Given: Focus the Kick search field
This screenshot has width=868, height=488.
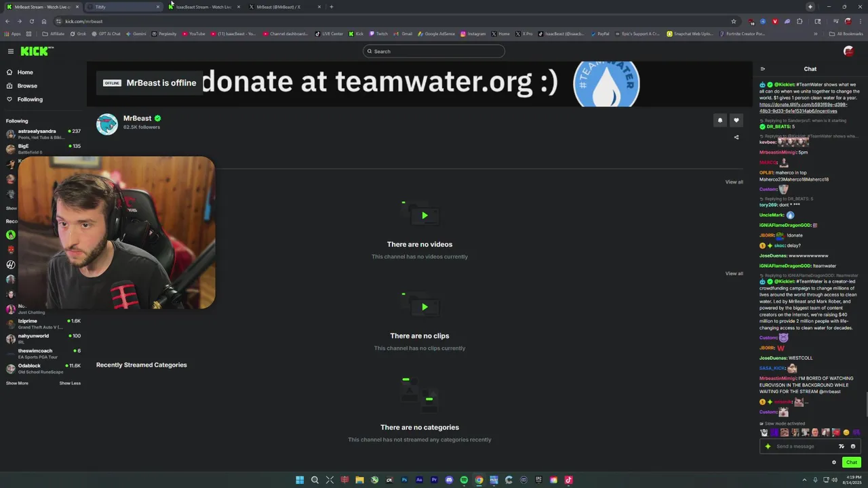Looking at the screenshot, I should pyautogui.click(x=434, y=52).
